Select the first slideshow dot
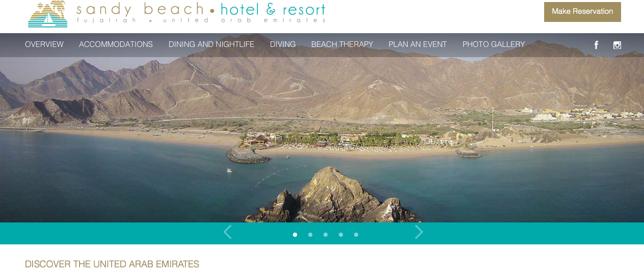The width and height of the screenshot is (644, 275). pos(295,235)
